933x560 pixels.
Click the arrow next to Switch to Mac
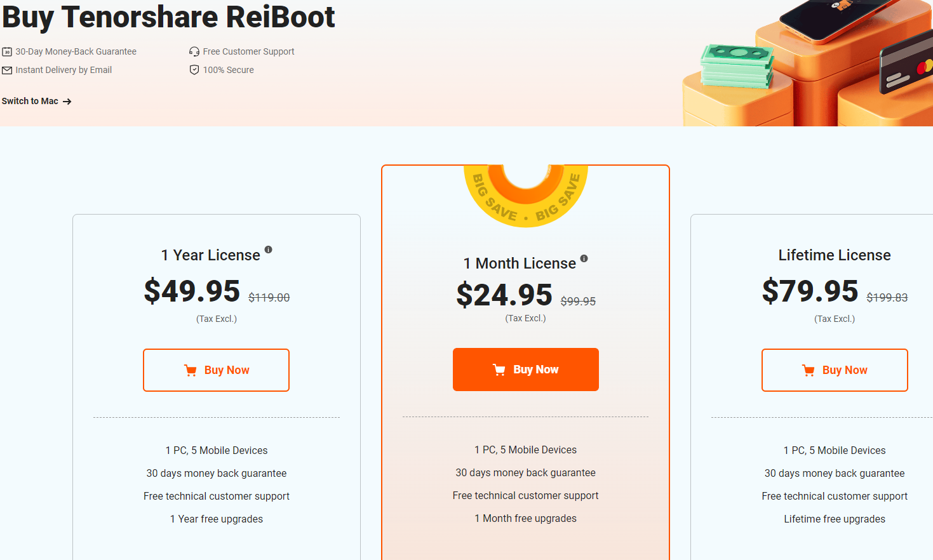coord(67,102)
